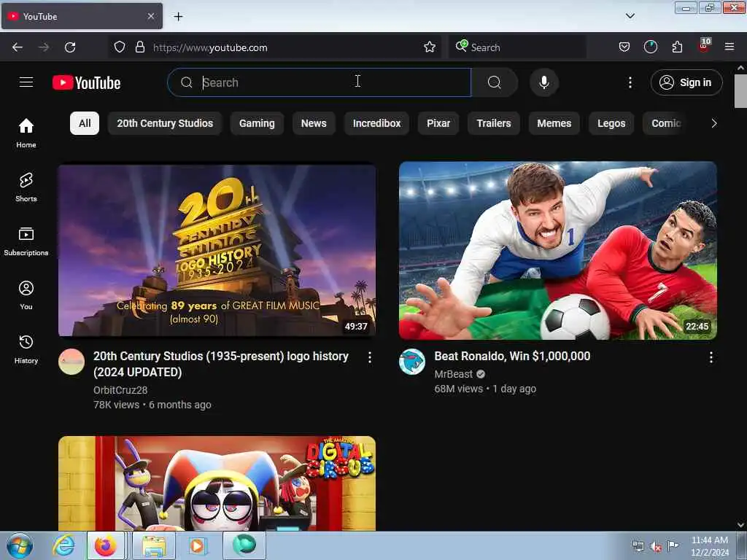
Task: Click the tracking protection shield icon
Action: pyautogui.click(x=120, y=47)
